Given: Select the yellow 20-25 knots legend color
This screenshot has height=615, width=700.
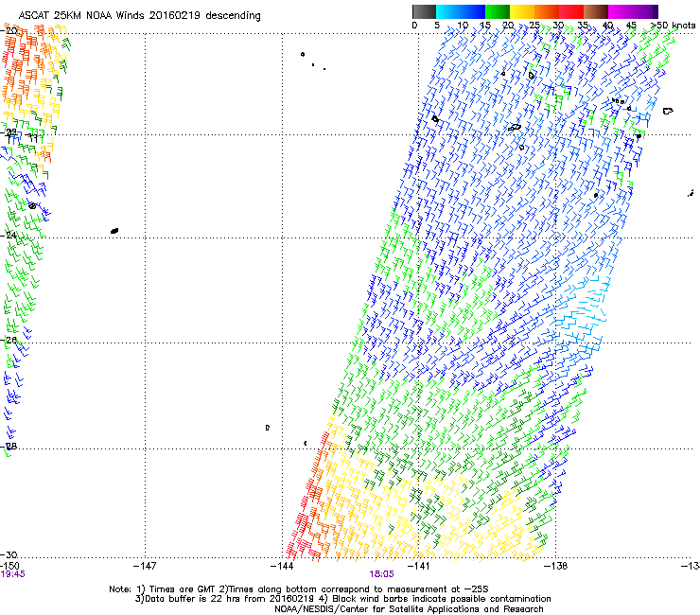Looking at the screenshot, I should [522, 11].
